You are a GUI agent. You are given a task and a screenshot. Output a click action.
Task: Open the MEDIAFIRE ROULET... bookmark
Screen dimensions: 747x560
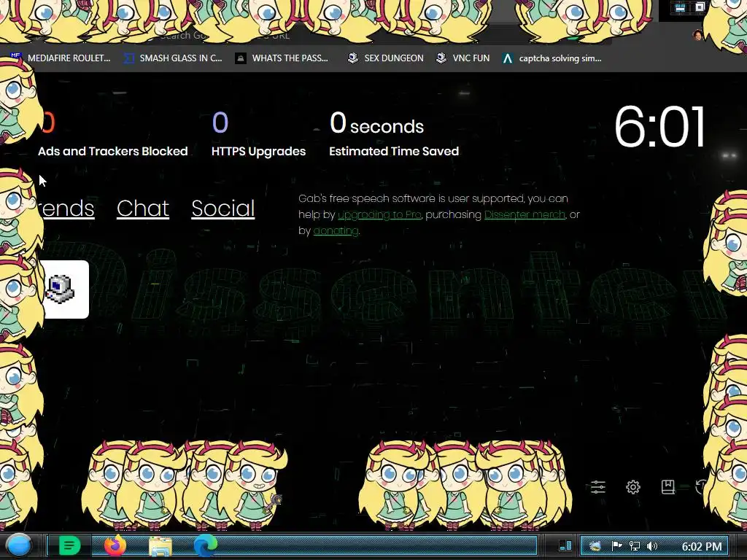[61, 58]
